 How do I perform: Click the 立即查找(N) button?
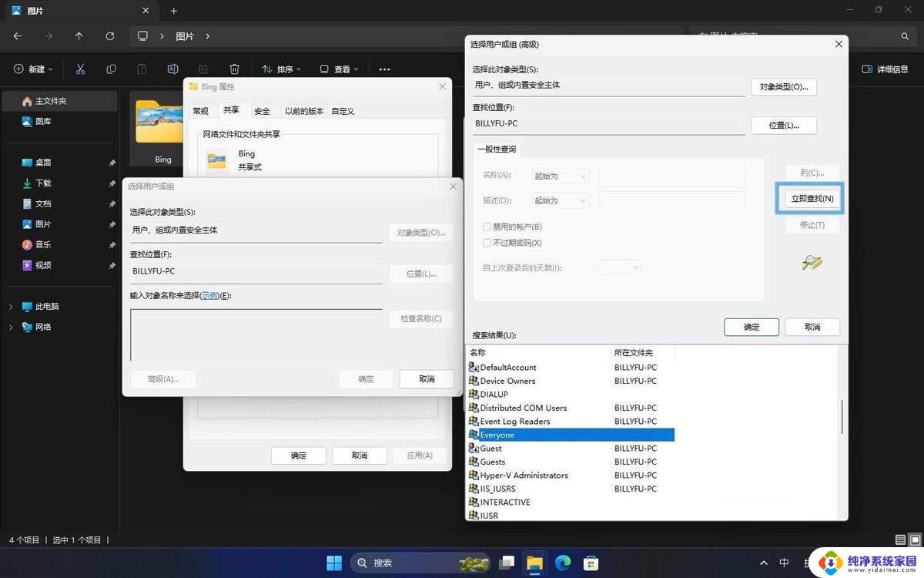(x=812, y=199)
